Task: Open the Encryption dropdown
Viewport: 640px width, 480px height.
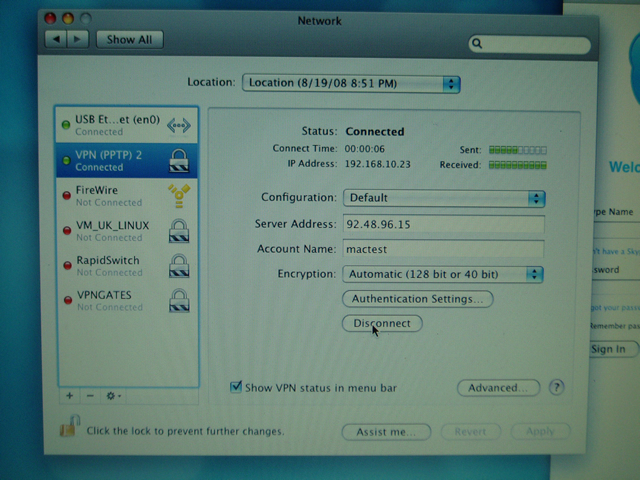Action: (443, 274)
